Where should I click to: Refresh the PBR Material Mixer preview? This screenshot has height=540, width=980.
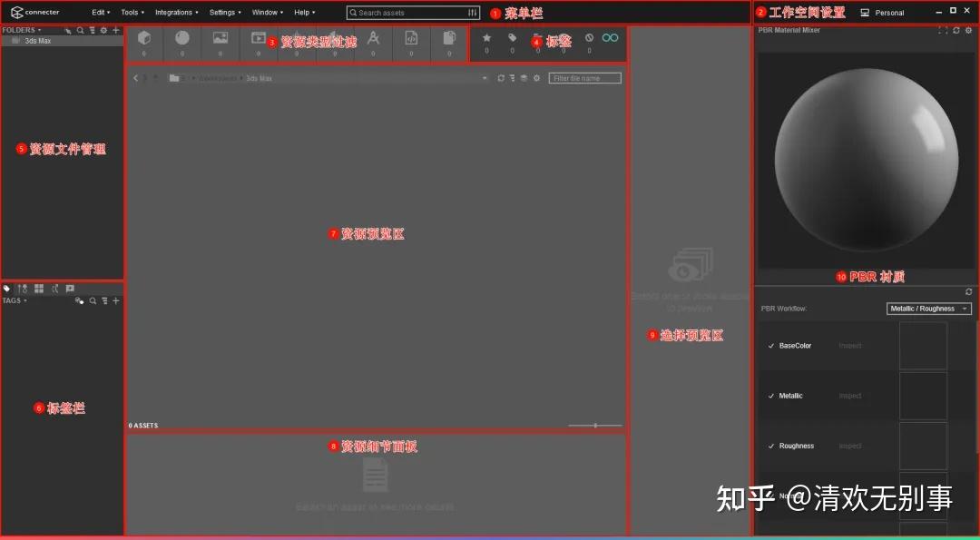coord(957,30)
